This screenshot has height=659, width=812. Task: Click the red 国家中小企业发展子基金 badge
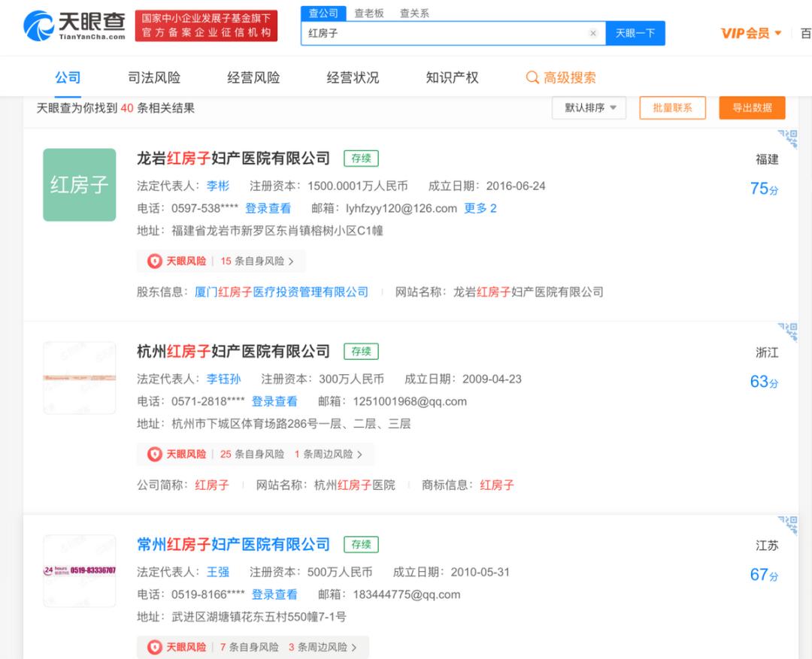click(x=205, y=26)
